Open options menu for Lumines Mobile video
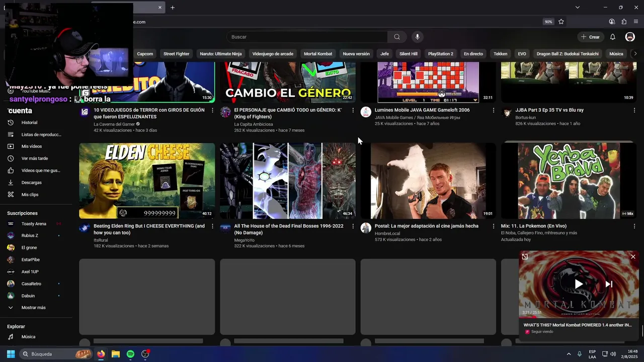The width and height of the screenshot is (644, 362). click(x=494, y=110)
